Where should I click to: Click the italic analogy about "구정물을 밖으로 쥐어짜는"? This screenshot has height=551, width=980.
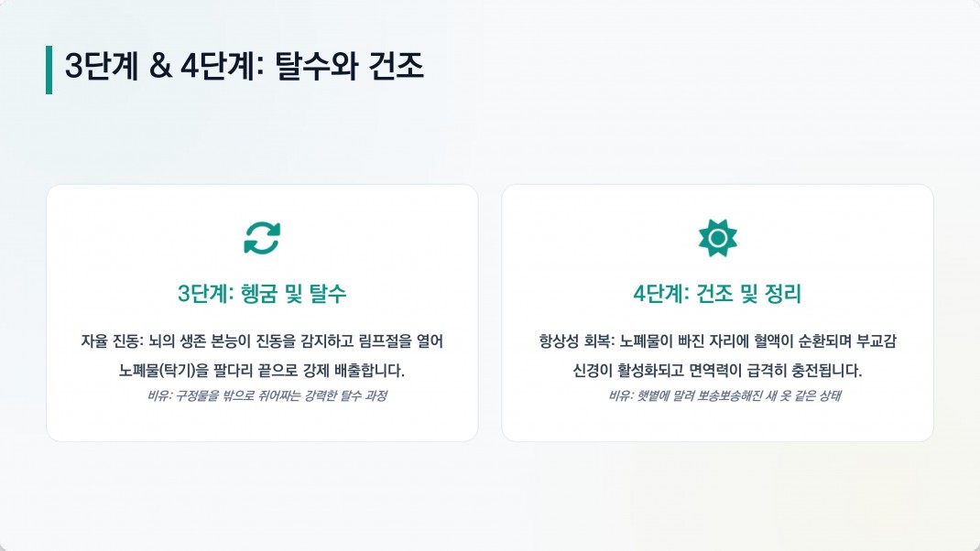click(262, 396)
